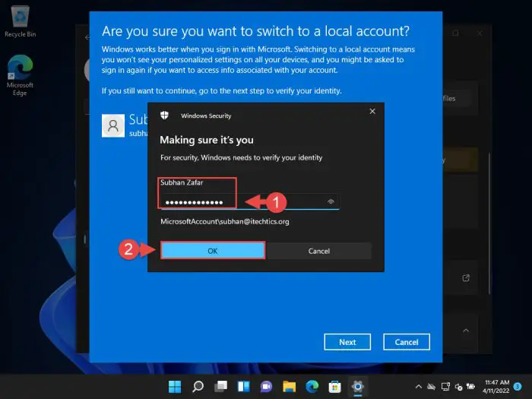This screenshot has width=532, height=399.
Task: Click the password input field
Action: [243, 202]
